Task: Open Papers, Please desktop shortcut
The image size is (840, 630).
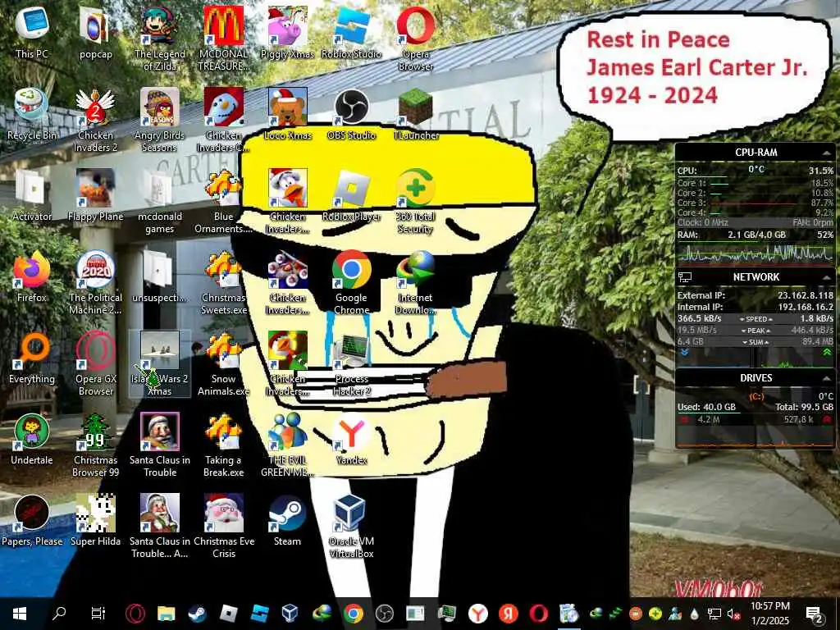Action: pos(32,521)
